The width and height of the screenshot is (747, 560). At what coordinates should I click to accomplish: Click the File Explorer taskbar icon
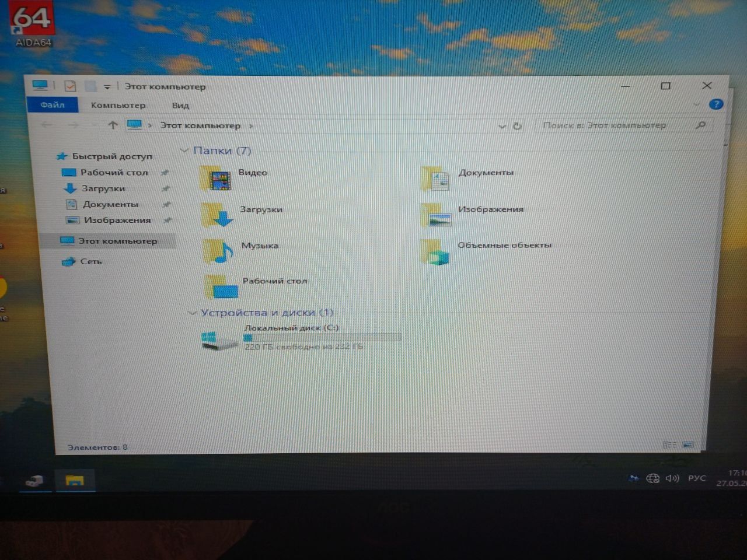click(x=74, y=481)
